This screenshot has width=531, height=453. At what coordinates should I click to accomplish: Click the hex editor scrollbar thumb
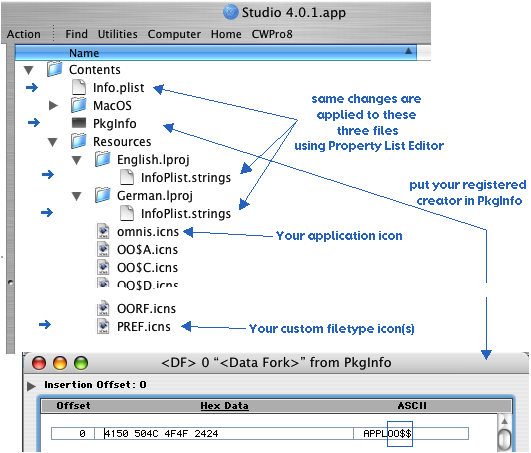click(x=505, y=440)
